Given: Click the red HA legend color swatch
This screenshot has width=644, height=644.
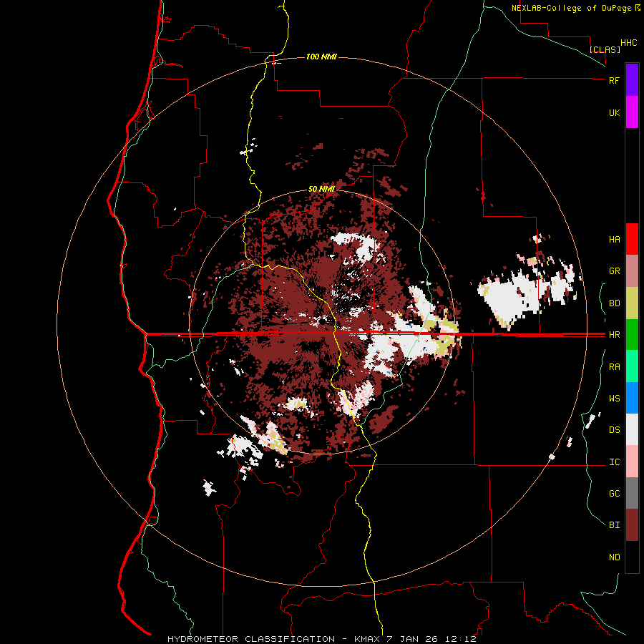Looking at the screenshot, I should click(x=632, y=239).
